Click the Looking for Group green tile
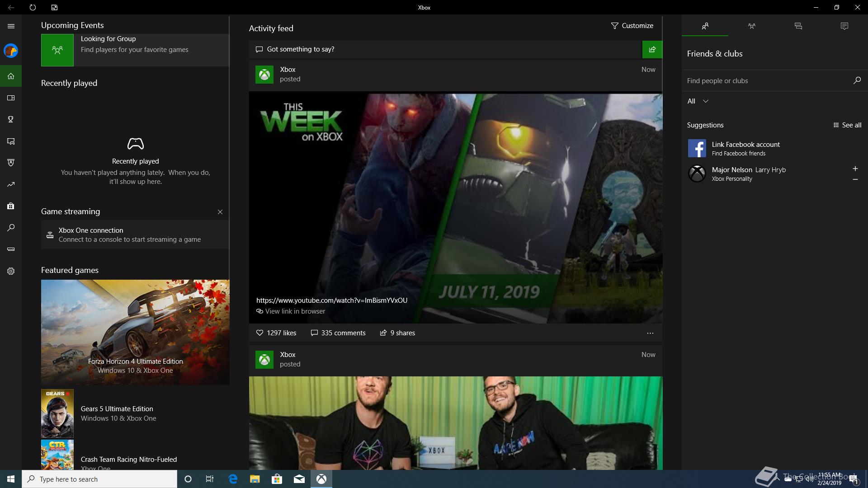Image resolution: width=868 pixels, height=488 pixels. pos(57,50)
